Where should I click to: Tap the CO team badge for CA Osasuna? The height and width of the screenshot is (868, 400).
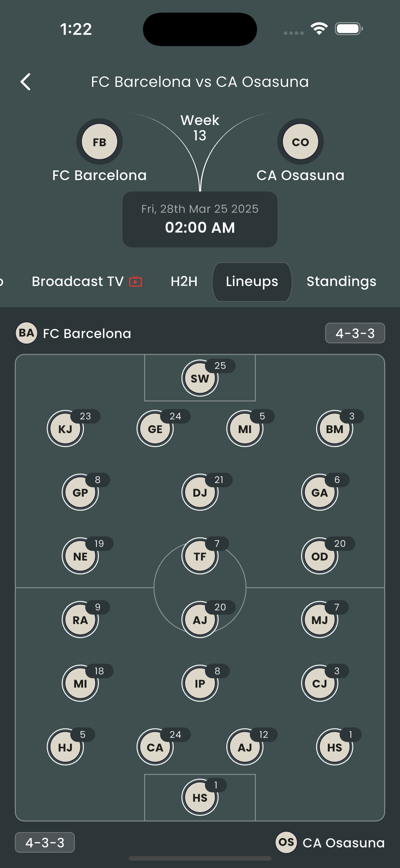300,142
